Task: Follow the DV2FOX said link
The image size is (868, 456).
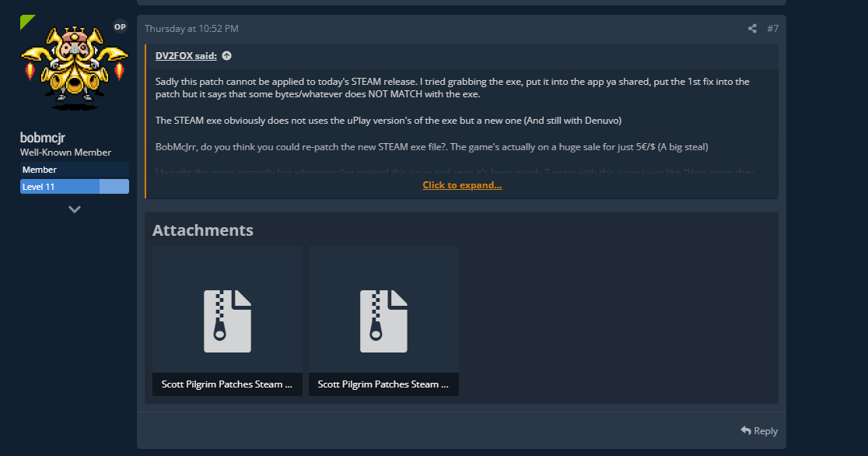Action: [x=186, y=55]
